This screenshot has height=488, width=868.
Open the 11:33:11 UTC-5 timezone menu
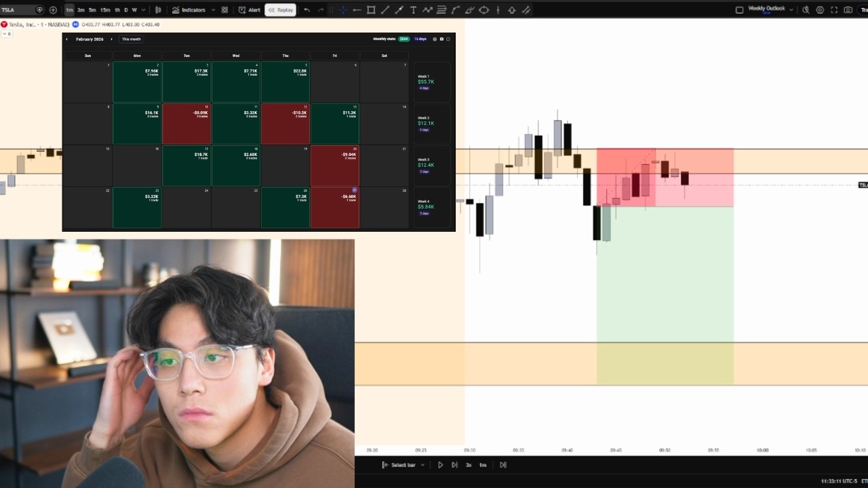point(840,481)
